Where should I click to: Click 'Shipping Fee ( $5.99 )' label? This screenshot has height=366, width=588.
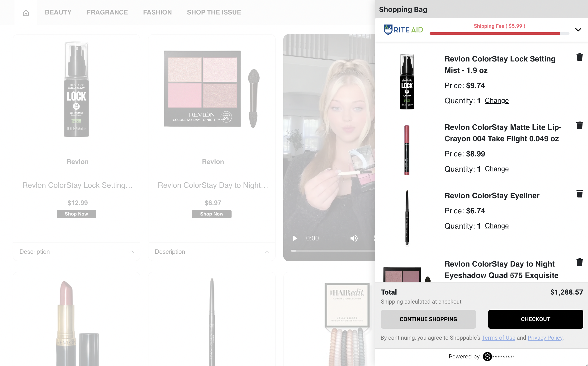coord(499,26)
